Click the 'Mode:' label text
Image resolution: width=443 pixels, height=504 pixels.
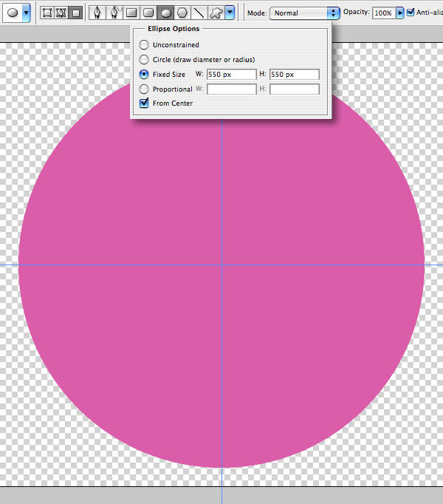257,13
